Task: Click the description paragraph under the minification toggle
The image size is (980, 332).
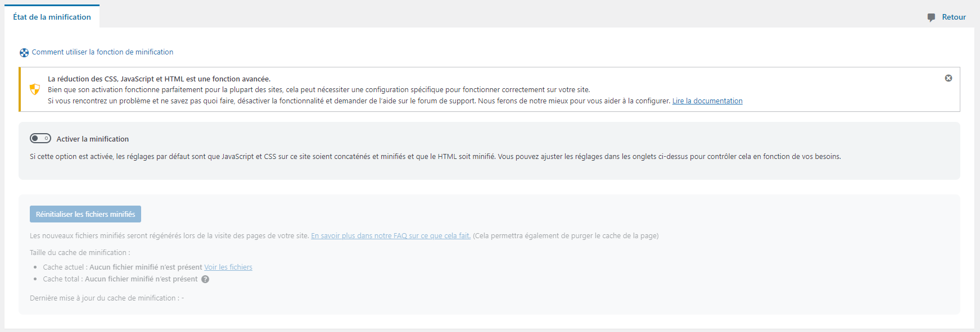Action: pyautogui.click(x=435, y=157)
